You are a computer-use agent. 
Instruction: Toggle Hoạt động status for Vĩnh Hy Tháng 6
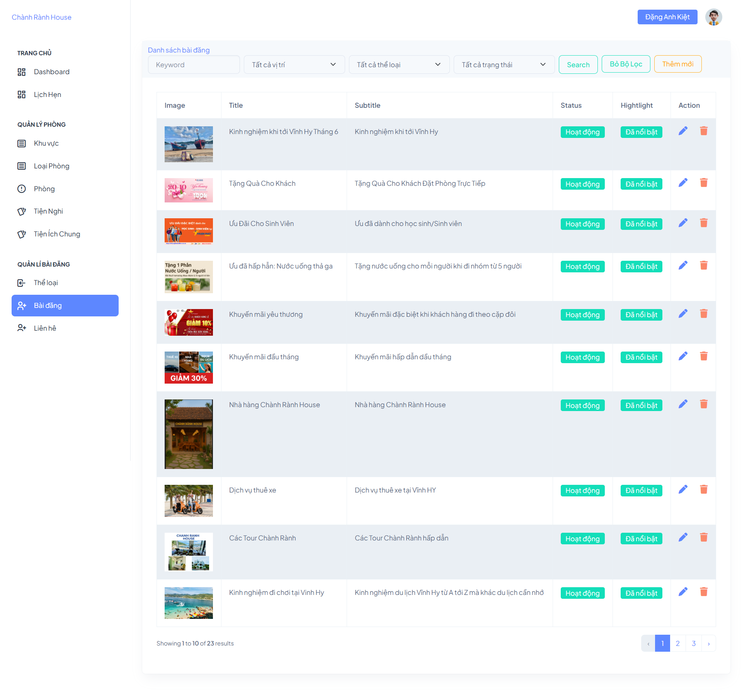[582, 132]
